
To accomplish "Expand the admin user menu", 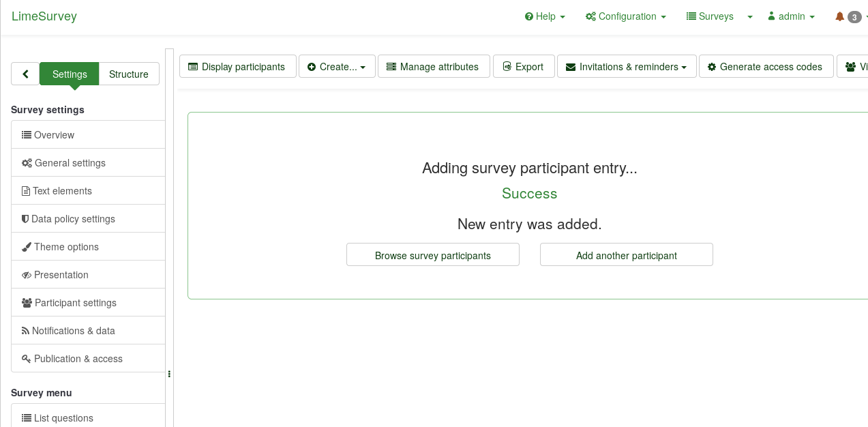I will [791, 16].
